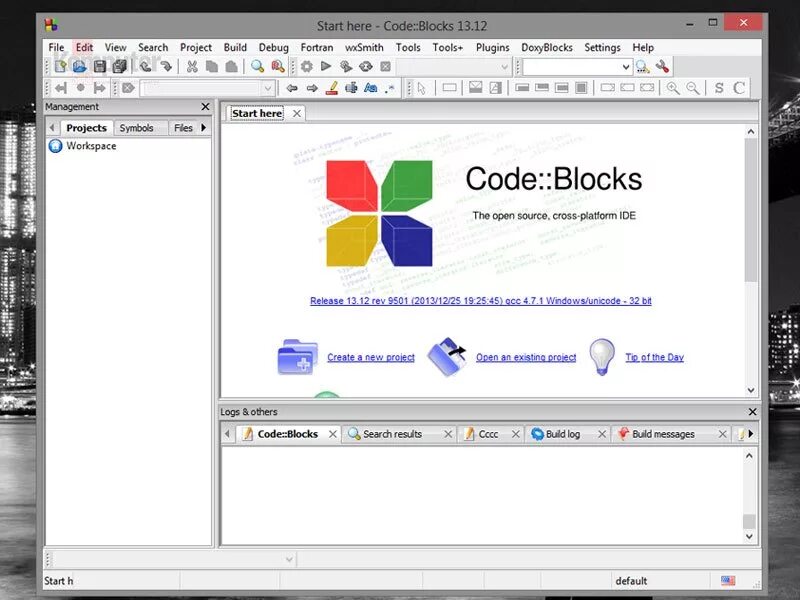Image resolution: width=800 pixels, height=600 pixels.
Task: Click the Open file folder icon
Action: (x=79, y=66)
